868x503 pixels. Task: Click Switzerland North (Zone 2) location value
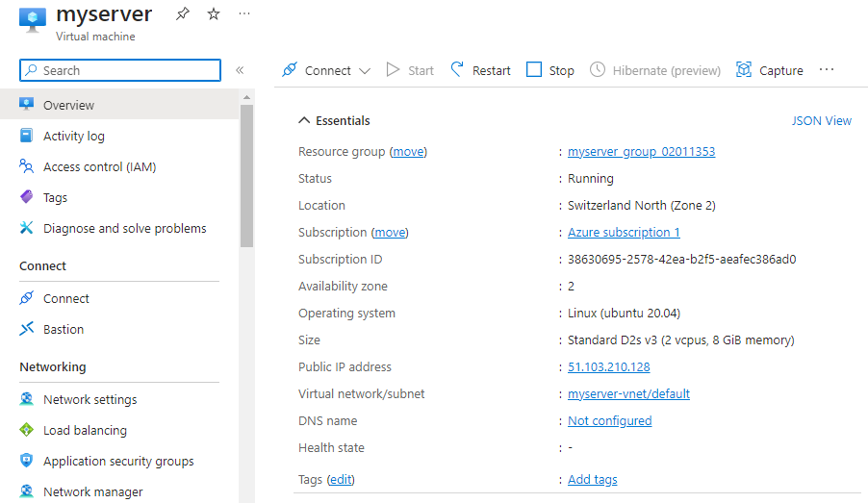[642, 205]
